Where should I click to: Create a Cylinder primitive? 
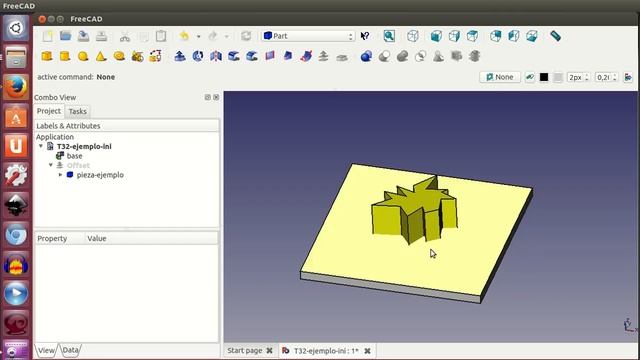[65, 56]
